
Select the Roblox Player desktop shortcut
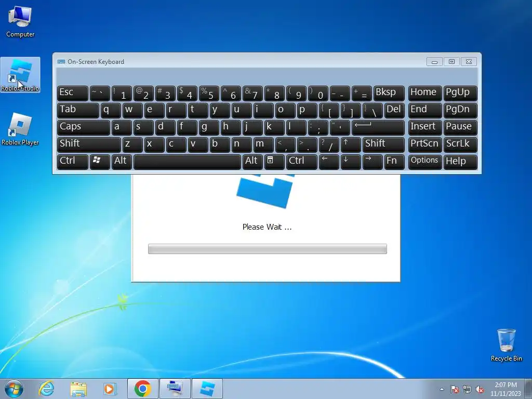[x=20, y=129]
